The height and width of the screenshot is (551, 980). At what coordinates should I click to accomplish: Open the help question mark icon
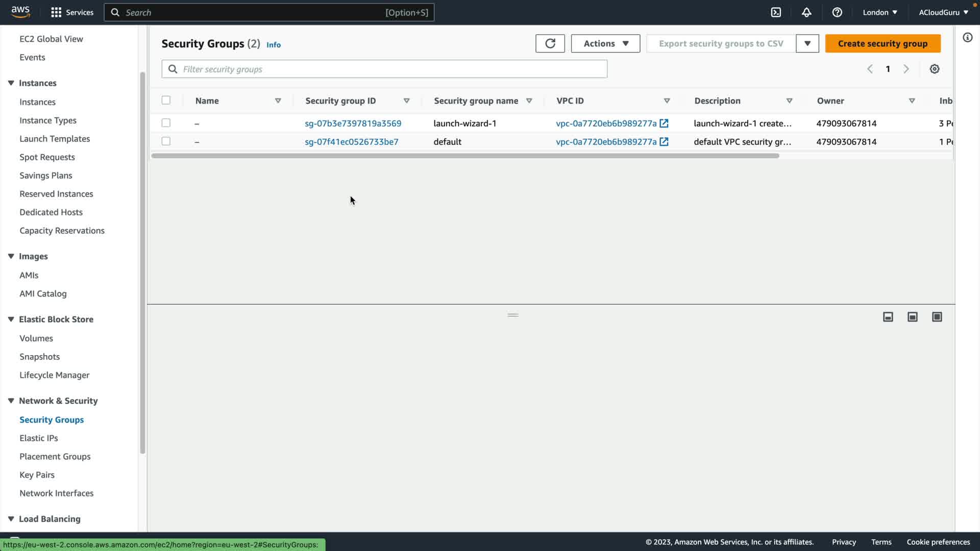tap(837, 12)
